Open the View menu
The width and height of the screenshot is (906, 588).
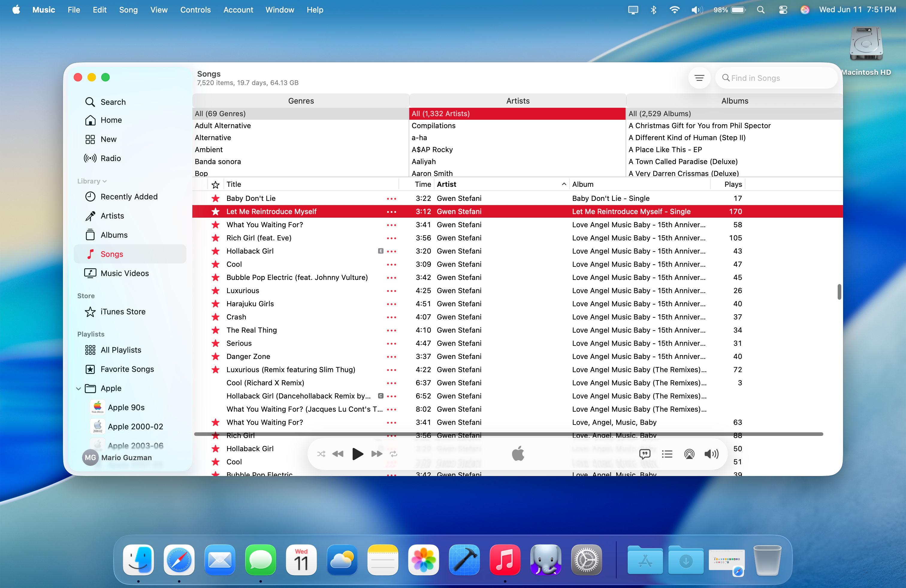[x=159, y=10]
